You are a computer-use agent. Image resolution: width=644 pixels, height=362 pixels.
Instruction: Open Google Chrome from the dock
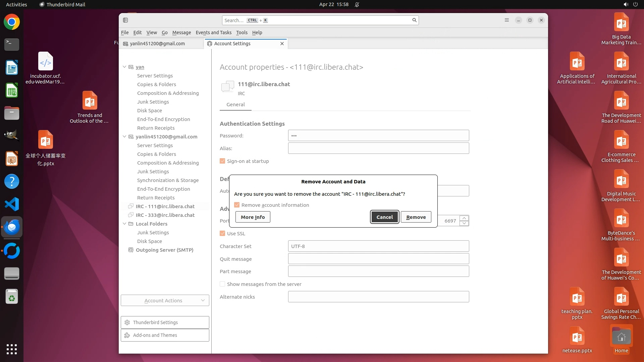tap(12, 22)
